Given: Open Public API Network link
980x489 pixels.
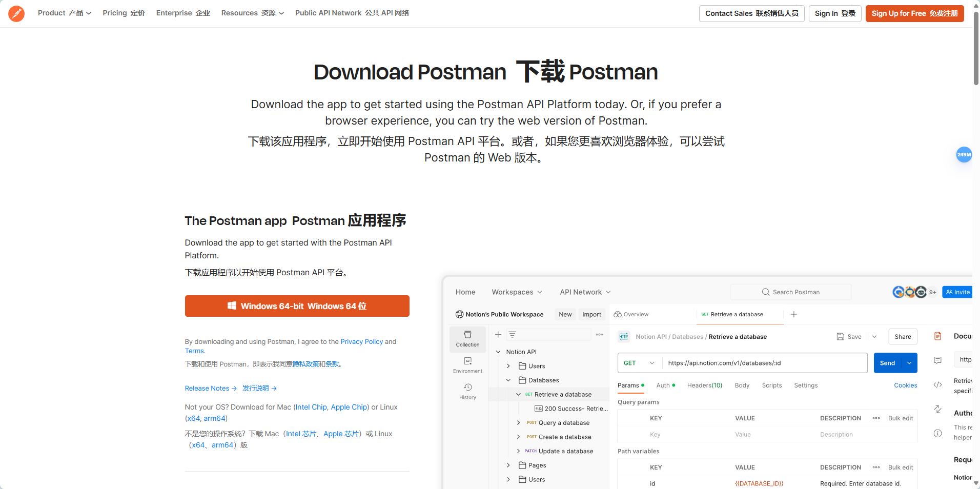Looking at the screenshot, I should (x=352, y=13).
